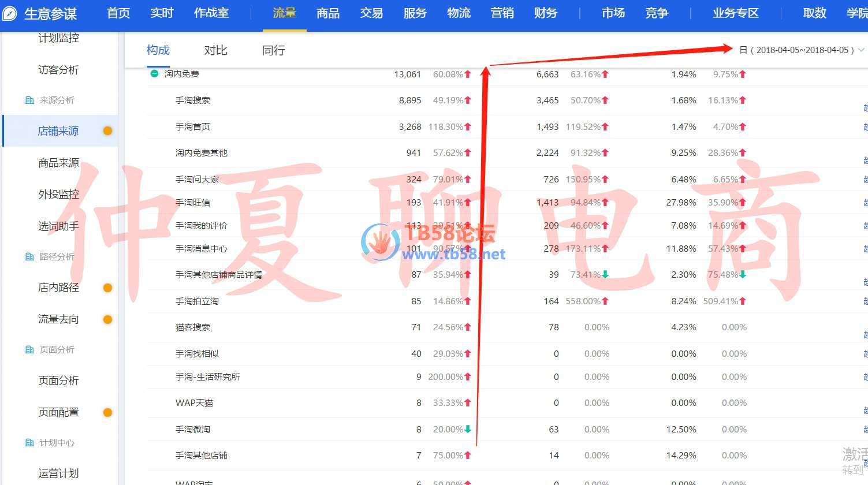Click the 来源分析 section icon in sidebar
The height and width of the screenshot is (485, 868).
29,100
